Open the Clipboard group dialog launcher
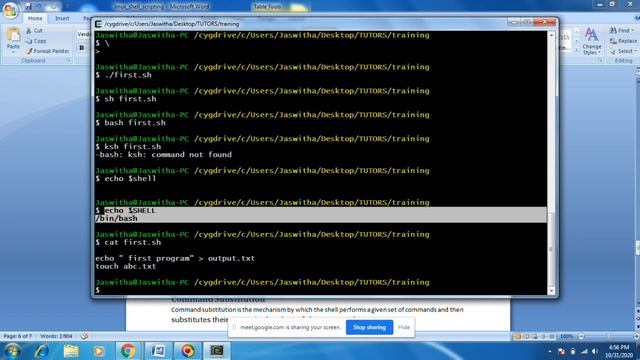 (x=69, y=60)
